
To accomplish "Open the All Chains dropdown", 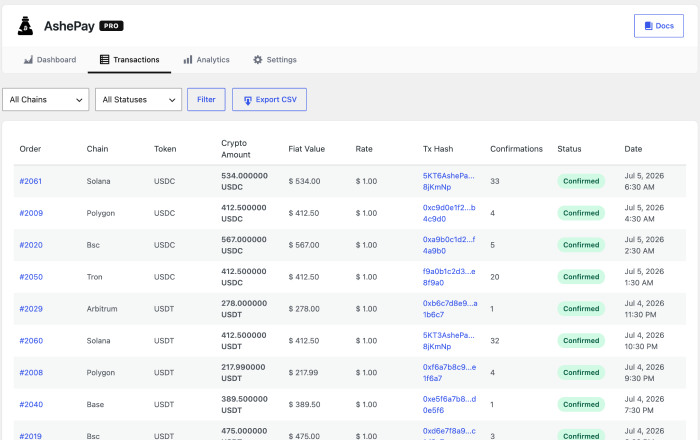I will 46,100.
